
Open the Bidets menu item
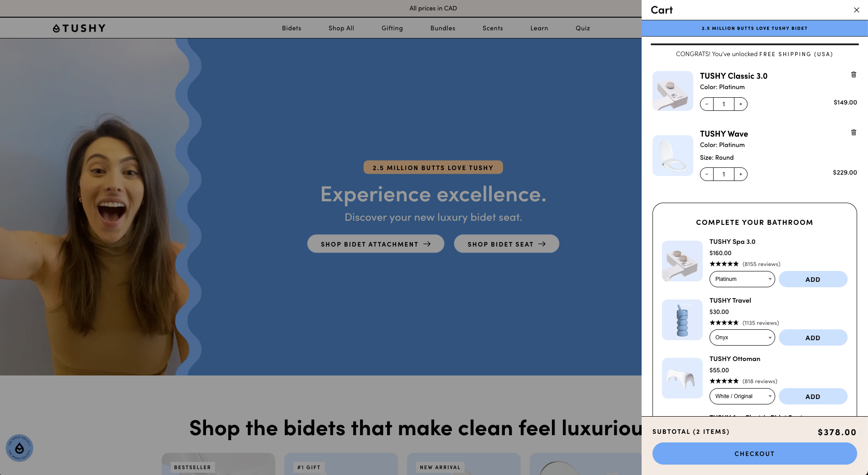pyautogui.click(x=292, y=28)
